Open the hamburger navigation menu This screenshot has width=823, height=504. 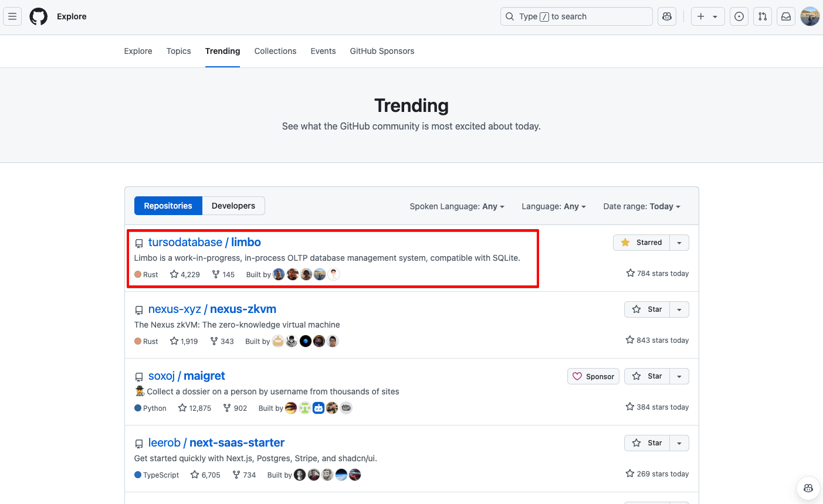[x=12, y=16]
